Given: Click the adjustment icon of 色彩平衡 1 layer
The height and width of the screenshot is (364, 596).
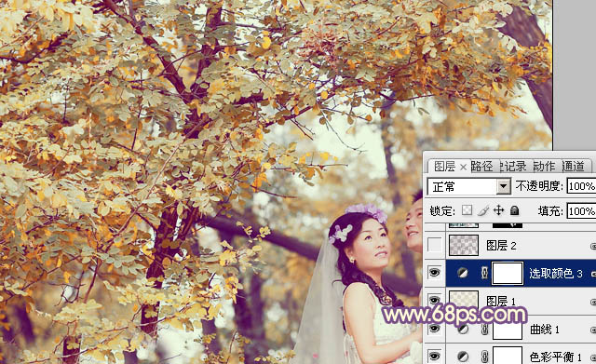Looking at the screenshot, I should (x=462, y=357).
